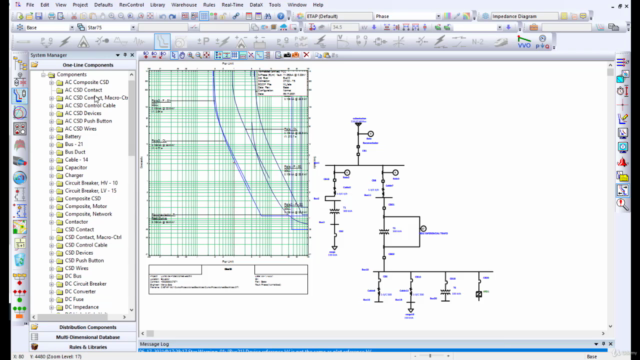Viewport: 640px width, 360px height.
Task: Open the Tools menu
Action: 275,5
